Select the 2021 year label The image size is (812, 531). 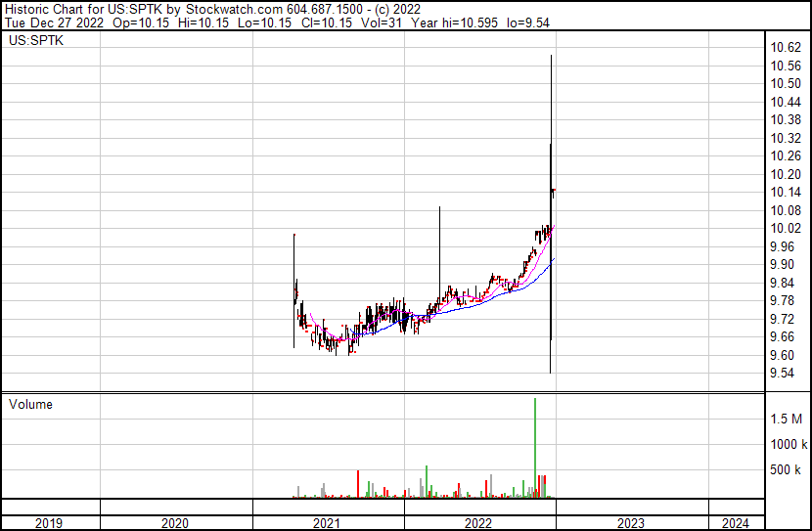326,523
